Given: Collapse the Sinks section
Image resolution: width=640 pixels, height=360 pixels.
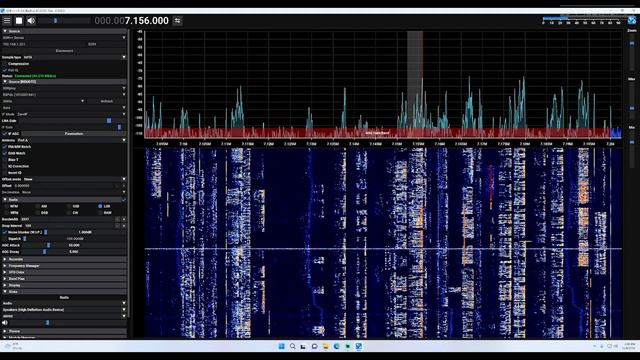Looking at the screenshot, I should pos(64,292).
